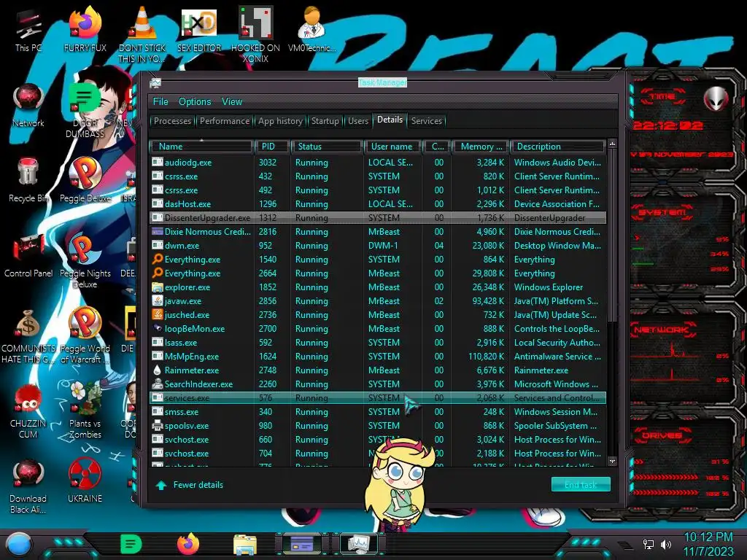The height and width of the screenshot is (560, 747).
Task: Launch Firefox from the taskbar
Action: click(188, 544)
